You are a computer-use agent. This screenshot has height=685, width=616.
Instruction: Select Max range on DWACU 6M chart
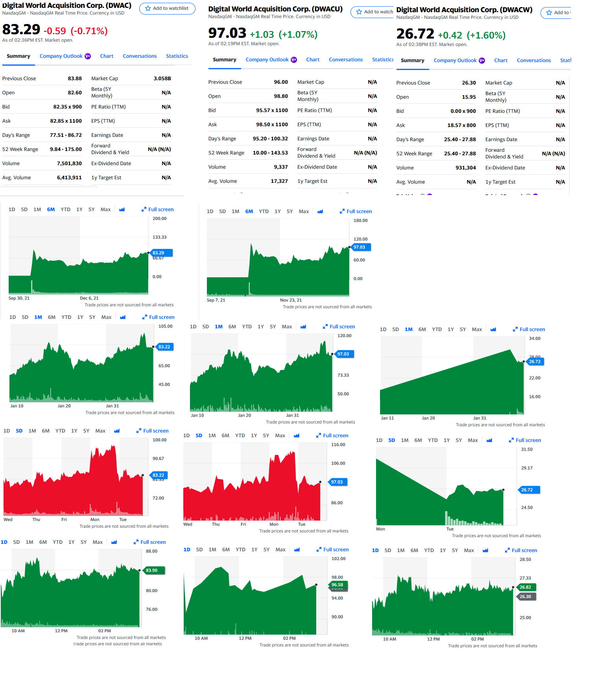pos(304,212)
